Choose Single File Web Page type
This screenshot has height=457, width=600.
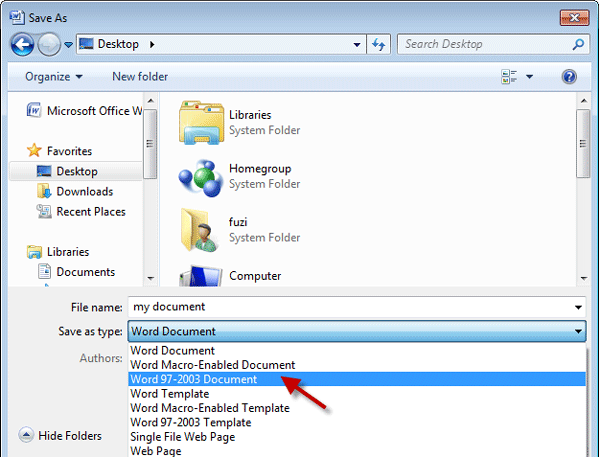pyautogui.click(x=357, y=436)
